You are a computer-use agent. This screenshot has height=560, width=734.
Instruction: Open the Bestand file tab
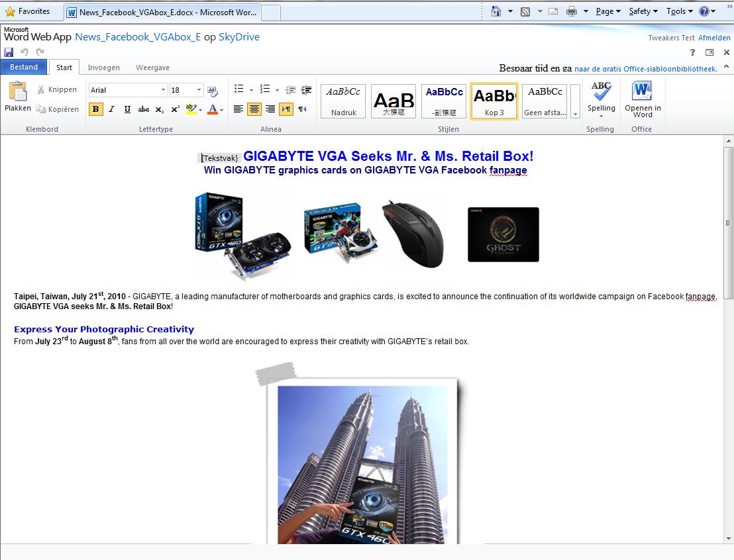[24, 67]
